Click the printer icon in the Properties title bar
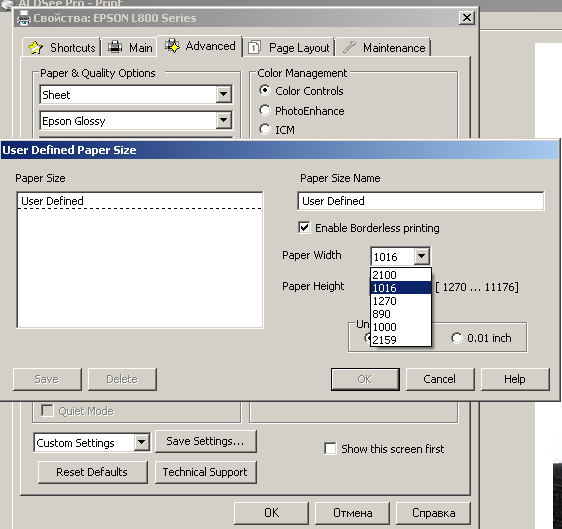The image size is (562, 529). point(24,18)
